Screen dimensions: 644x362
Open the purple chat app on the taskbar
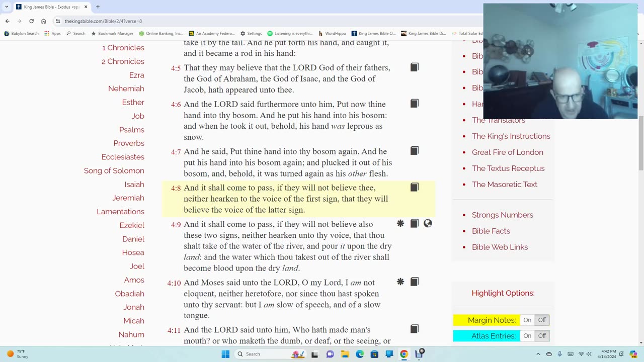point(330,354)
